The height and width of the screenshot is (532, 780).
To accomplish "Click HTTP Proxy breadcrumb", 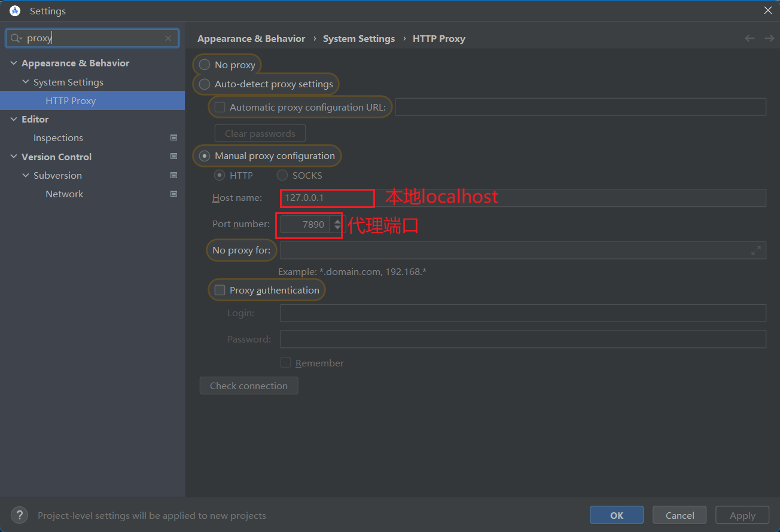I will (x=439, y=38).
